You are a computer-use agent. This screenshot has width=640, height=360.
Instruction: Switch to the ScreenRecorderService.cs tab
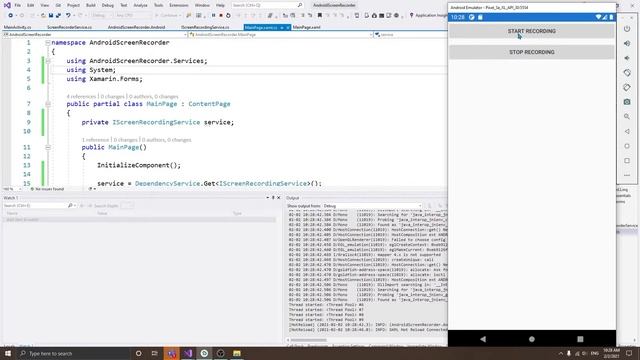tap(69, 27)
